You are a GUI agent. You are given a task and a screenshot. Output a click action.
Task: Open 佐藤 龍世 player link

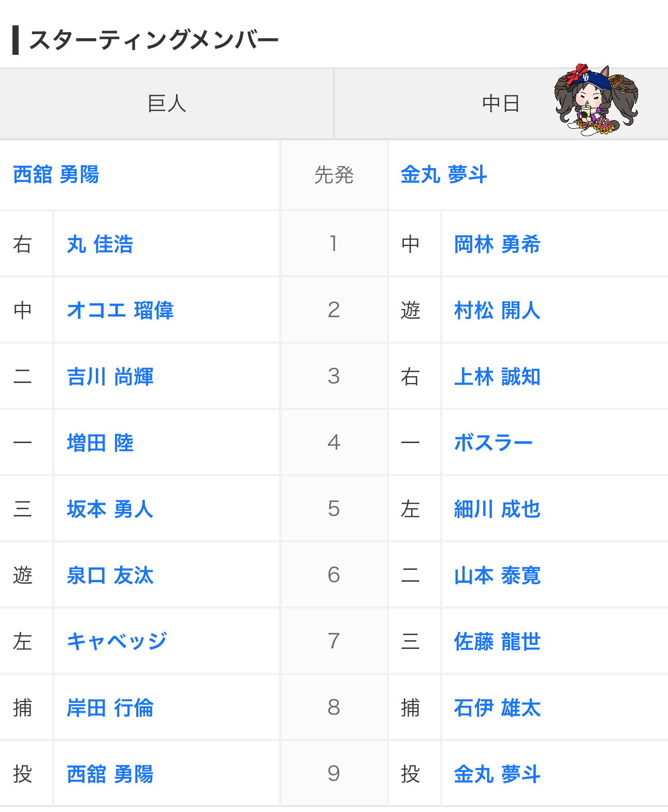pos(497,642)
